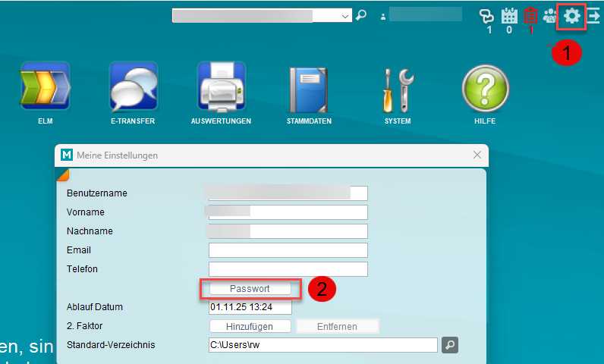Click the Telefon input field
Image resolution: width=604 pixels, height=364 pixels.
click(288, 269)
